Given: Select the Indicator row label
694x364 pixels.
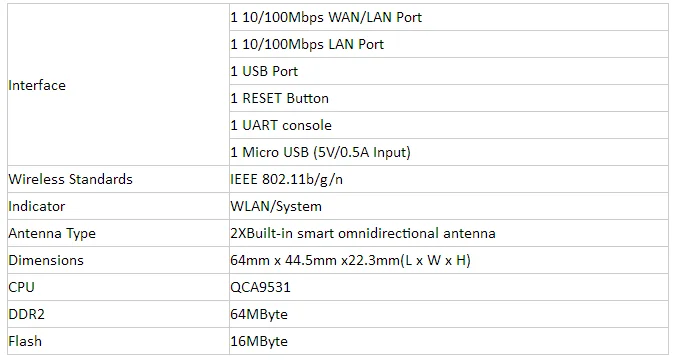Looking at the screenshot, I should point(37,206).
